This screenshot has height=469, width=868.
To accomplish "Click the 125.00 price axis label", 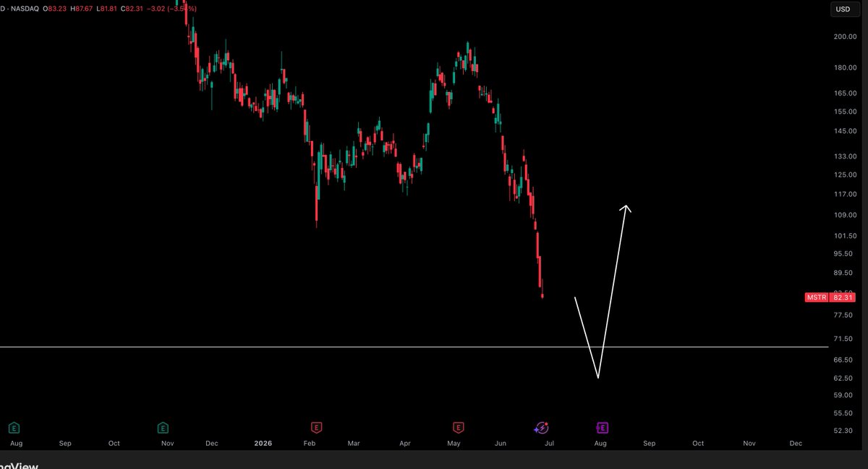I will point(845,175).
